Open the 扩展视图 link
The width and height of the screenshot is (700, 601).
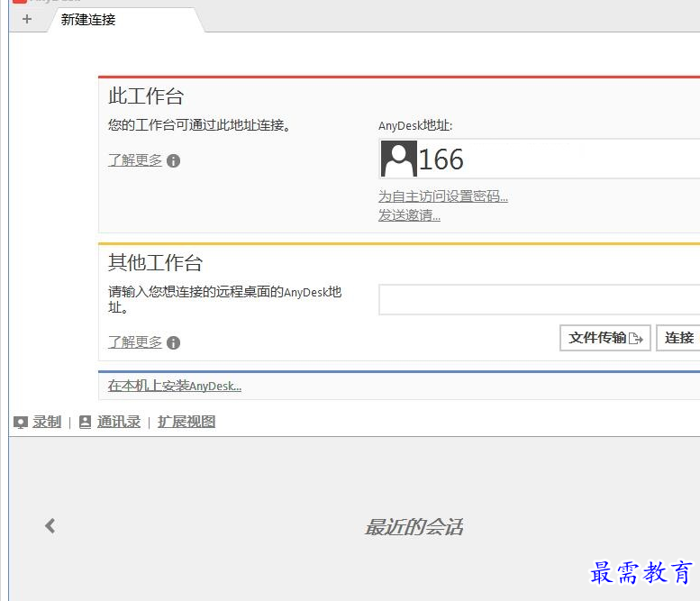point(186,422)
